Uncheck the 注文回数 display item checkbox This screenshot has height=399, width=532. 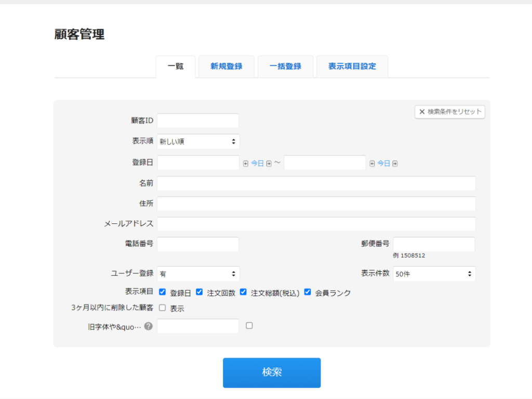pos(199,292)
